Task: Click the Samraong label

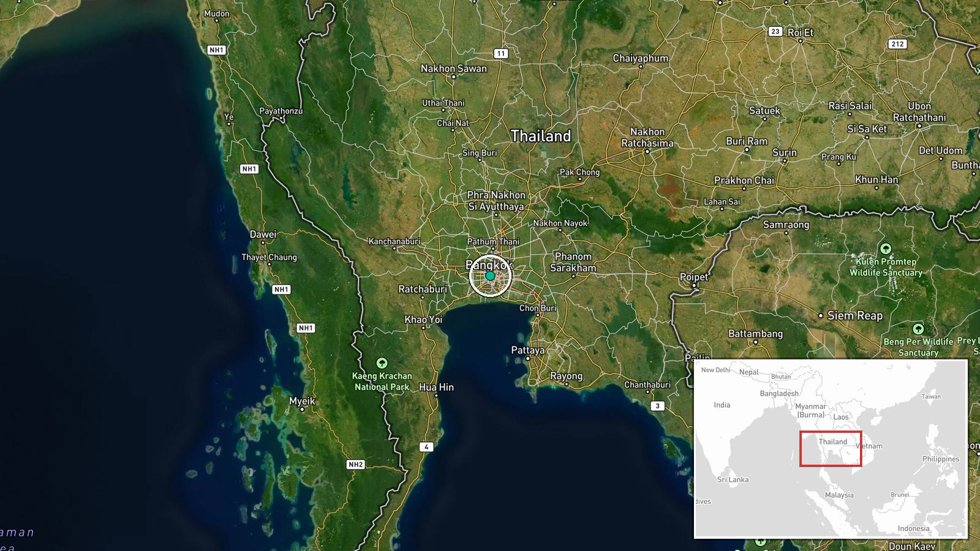Action: pyautogui.click(x=786, y=225)
